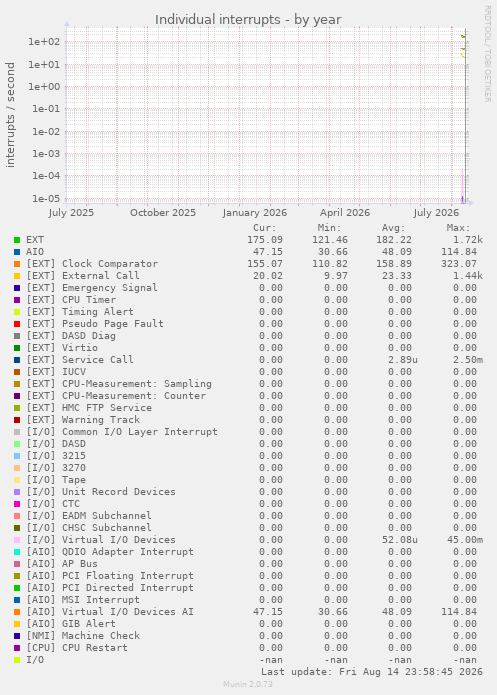Click the cyan QDIO Adapter Interrupt swatch

(17, 552)
